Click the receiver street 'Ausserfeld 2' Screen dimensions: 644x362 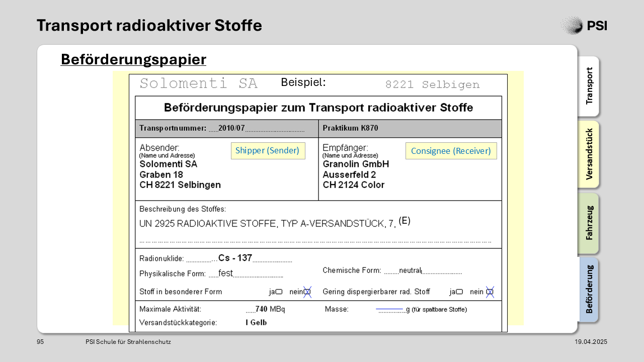tap(349, 175)
